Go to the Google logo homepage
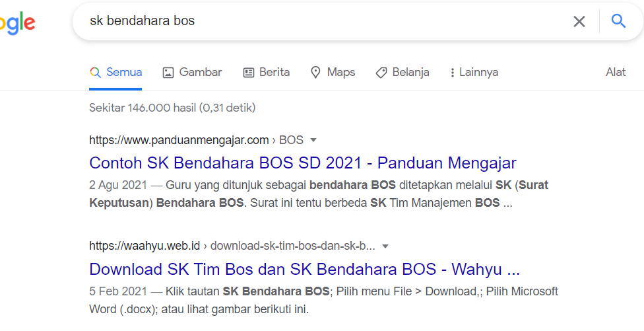 click(x=16, y=23)
